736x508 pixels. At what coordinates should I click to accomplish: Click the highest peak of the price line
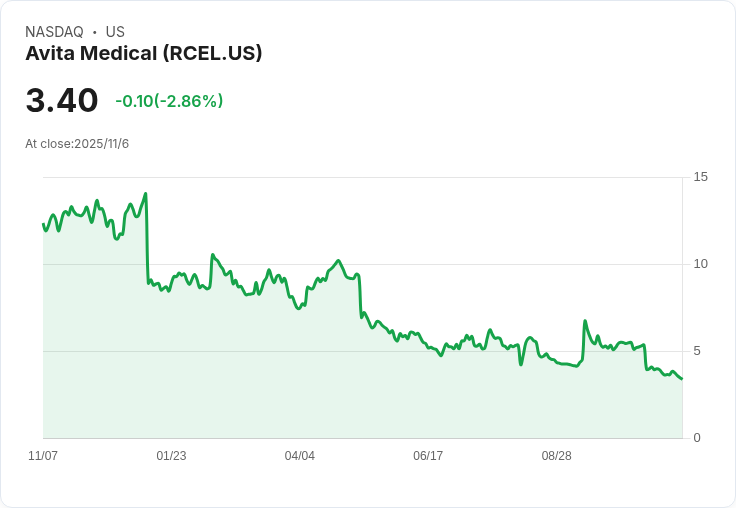point(146,194)
